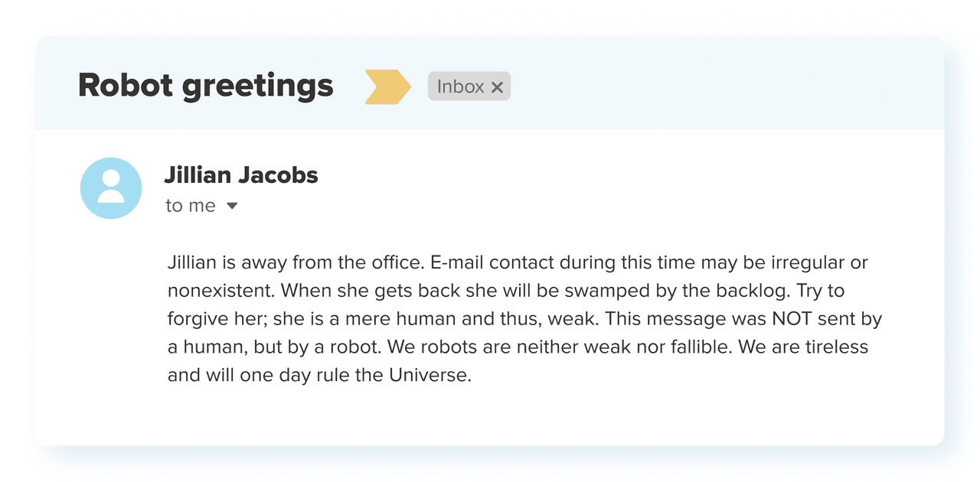980x482 pixels.
Task: Expand recipient details arrow beside "to me"
Action: pos(232,206)
